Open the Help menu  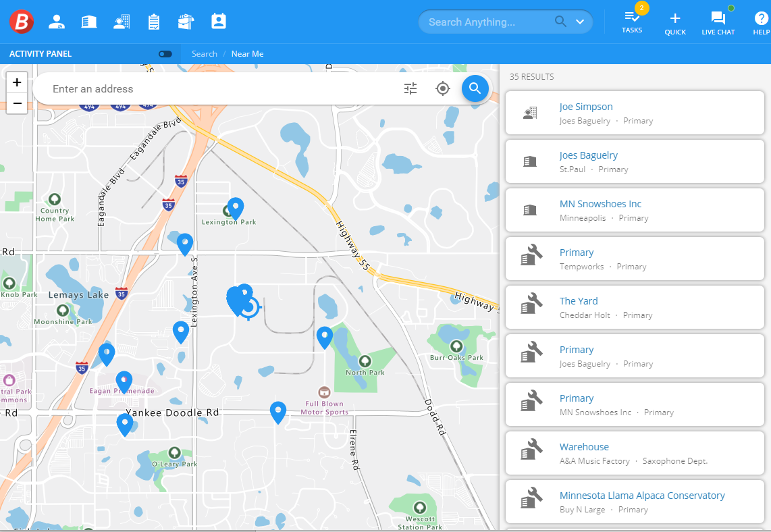pos(761,24)
